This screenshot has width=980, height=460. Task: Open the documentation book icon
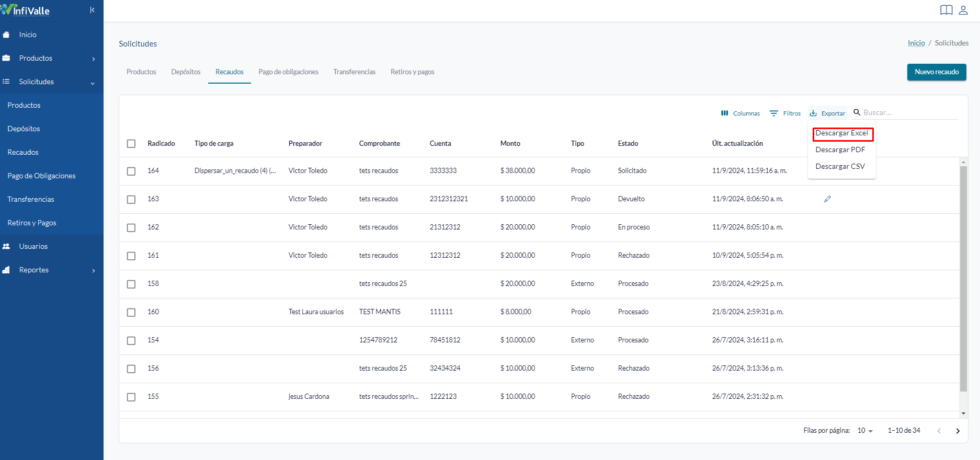[x=946, y=10]
